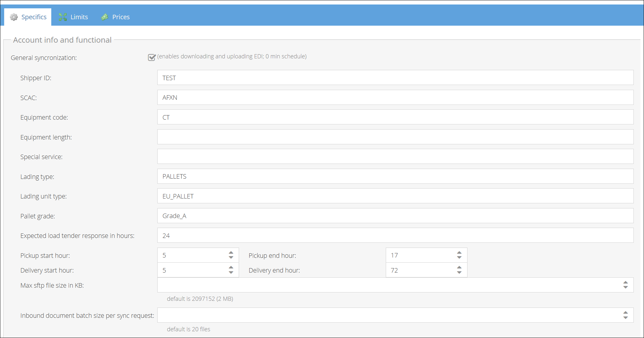Increase the Pickup end hour value
Viewport: 644px width, 338px height.
point(459,253)
